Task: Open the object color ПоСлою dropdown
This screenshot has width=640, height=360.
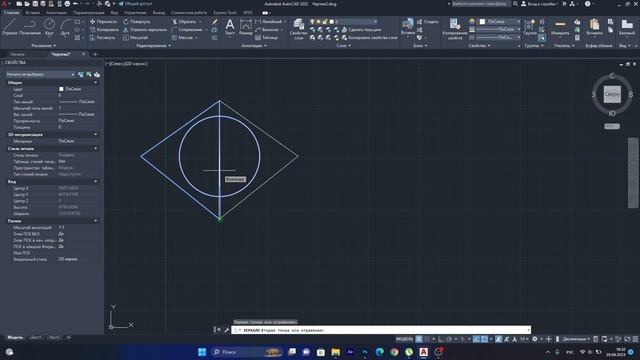Action: pos(500,22)
